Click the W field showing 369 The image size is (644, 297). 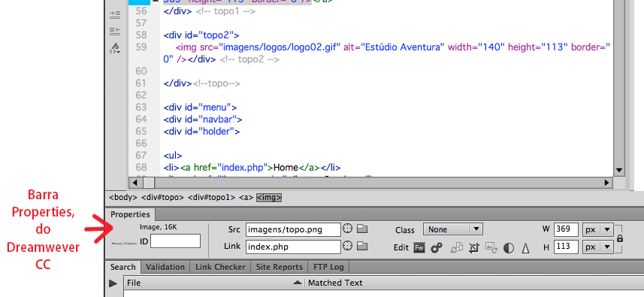coord(566,229)
